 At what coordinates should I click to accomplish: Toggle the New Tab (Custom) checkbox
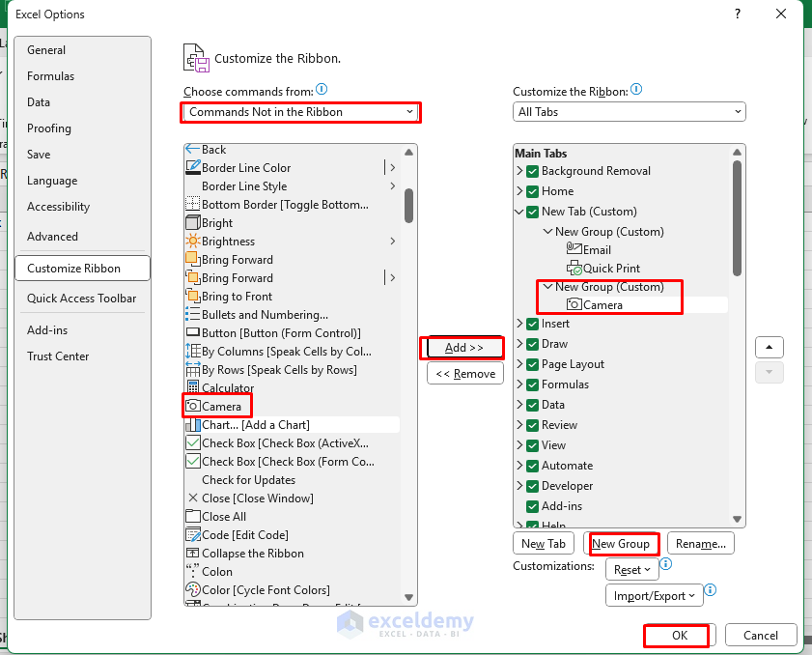point(532,212)
